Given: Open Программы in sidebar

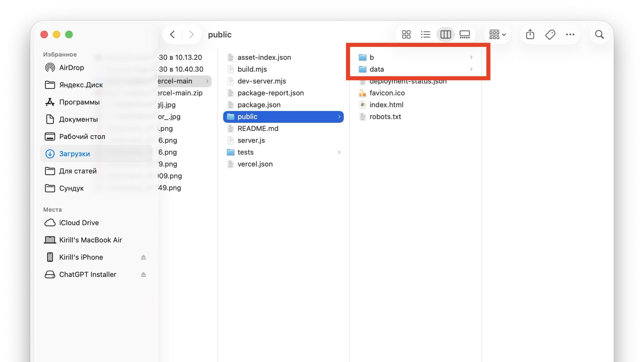Looking at the screenshot, I should pos(96,102).
